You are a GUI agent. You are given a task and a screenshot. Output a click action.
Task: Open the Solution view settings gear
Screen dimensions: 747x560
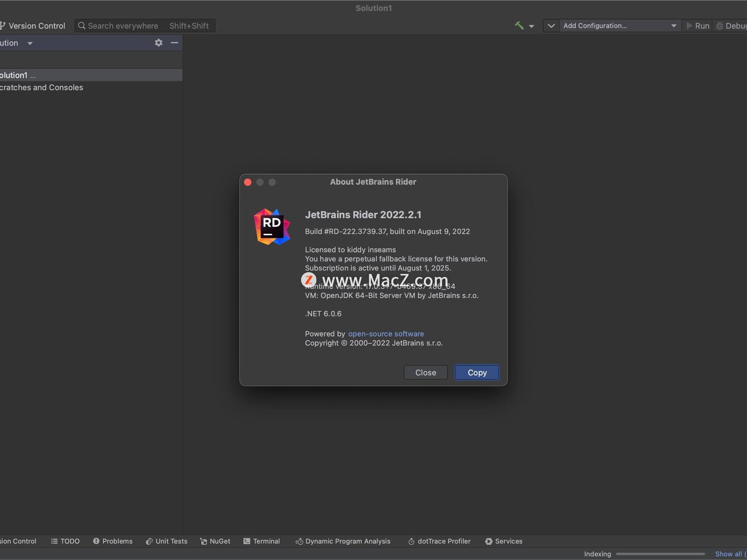158,42
